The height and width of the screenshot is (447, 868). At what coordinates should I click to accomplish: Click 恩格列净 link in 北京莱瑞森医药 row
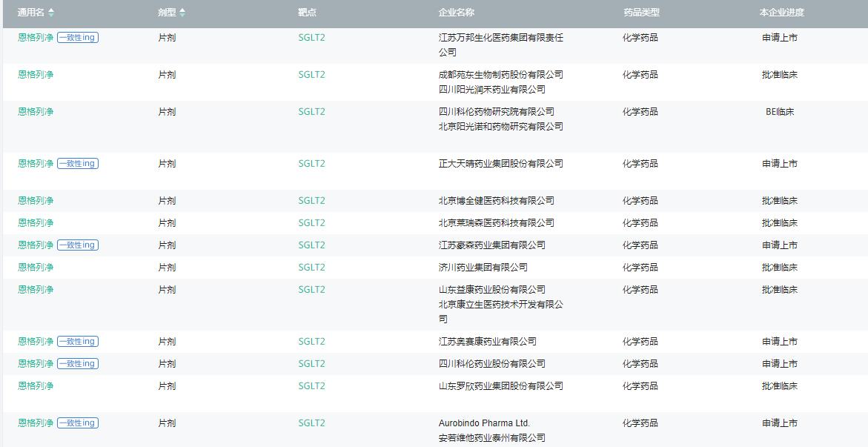click(x=36, y=223)
